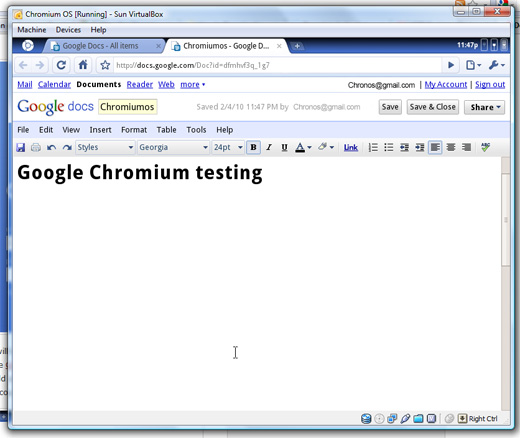Redo the last edit

pyautogui.click(x=67, y=147)
